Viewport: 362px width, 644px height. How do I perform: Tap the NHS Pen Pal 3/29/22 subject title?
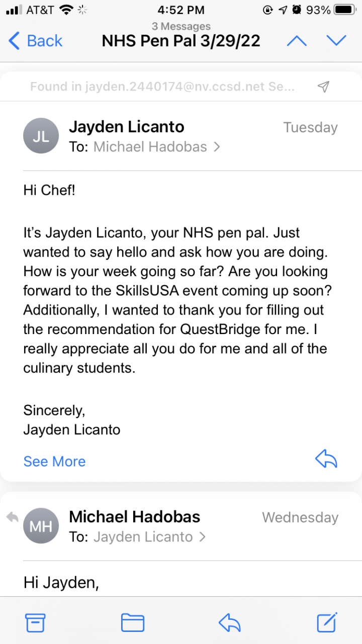[x=181, y=41]
